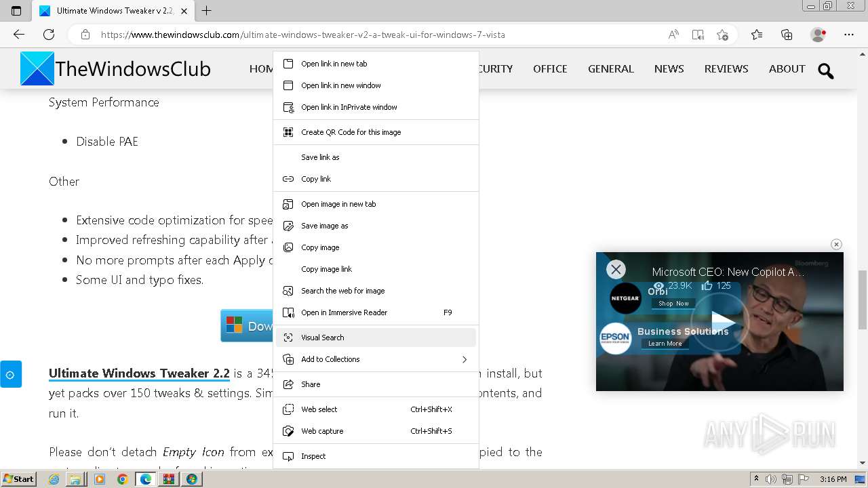Click the Microsoft Edge taskbar icon
Image resolution: width=868 pixels, height=488 pixels.
146,479
